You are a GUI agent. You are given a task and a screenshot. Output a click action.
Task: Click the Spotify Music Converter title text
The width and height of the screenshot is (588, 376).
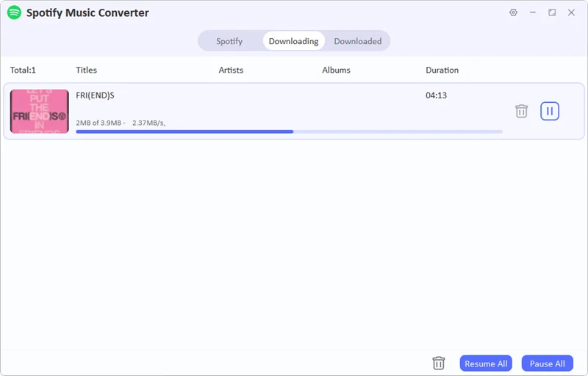coord(87,12)
